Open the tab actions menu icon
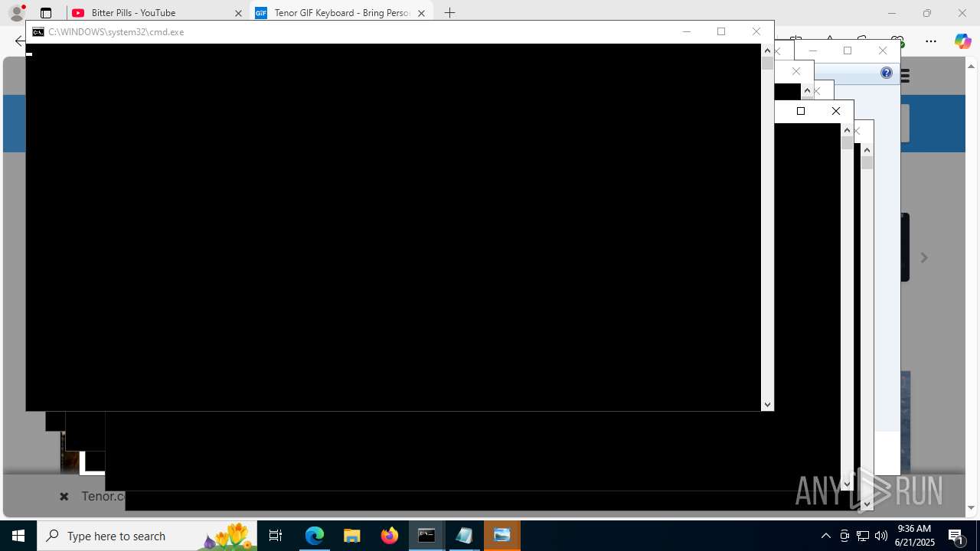 [46, 13]
